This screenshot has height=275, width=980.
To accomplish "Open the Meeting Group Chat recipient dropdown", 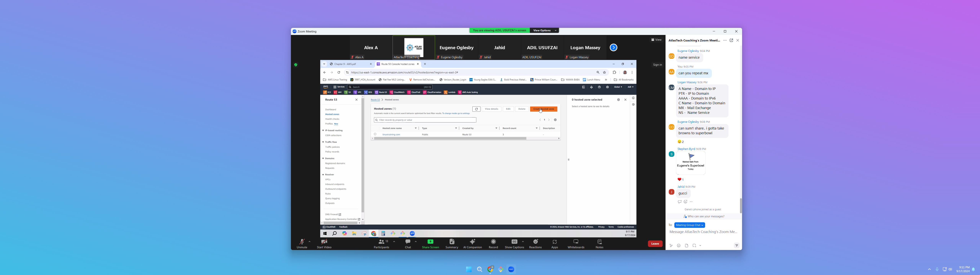I will (x=689, y=225).
